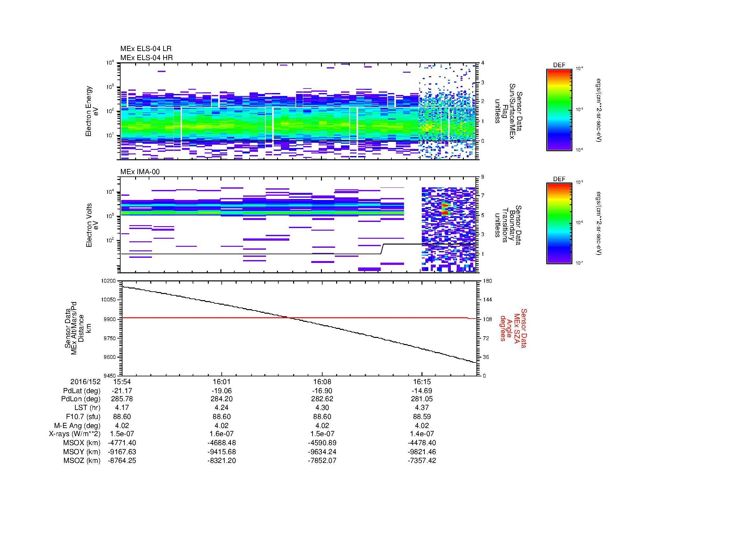756x534 pixels.
Task: Click the MSOX value '-4590.89'
Action: point(322,443)
